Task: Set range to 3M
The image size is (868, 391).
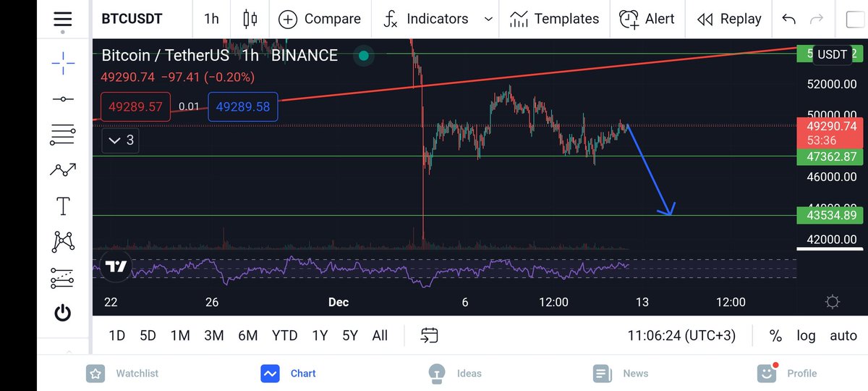Action: coord(213,335)
